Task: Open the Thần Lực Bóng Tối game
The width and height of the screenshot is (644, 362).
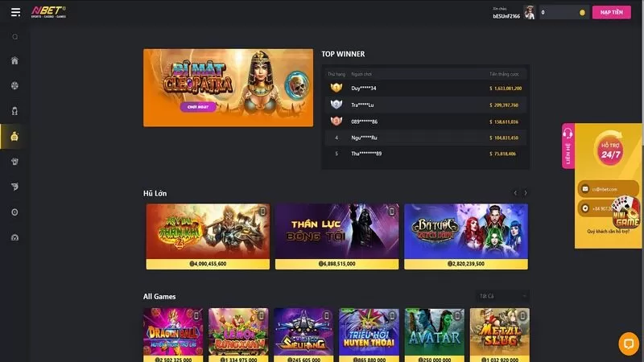Action: (x=336, y=237)
